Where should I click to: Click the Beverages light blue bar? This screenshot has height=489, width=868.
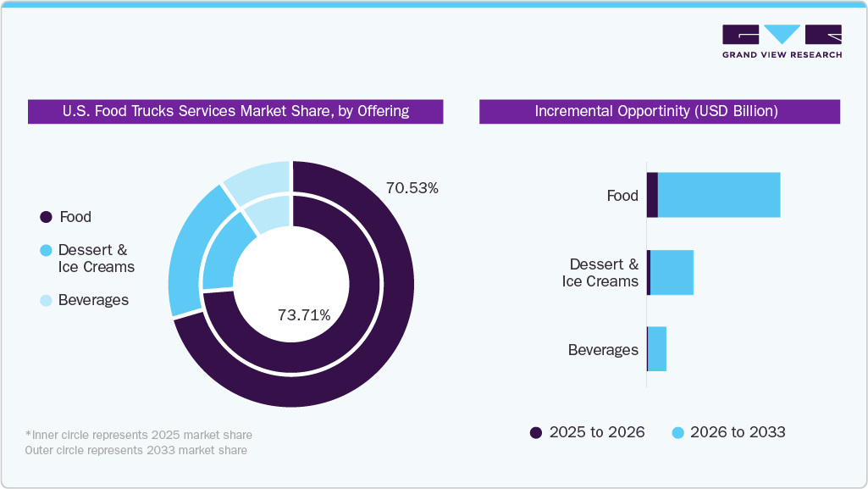(x=657, y=349)
